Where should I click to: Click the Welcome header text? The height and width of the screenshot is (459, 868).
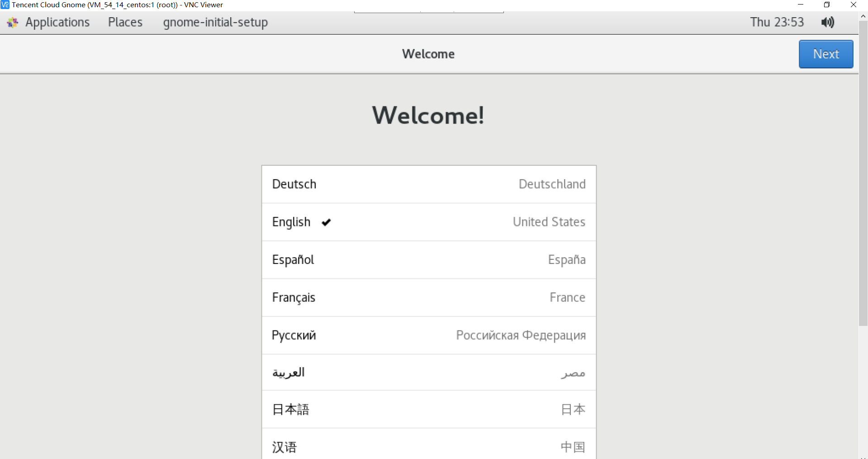pos(428,54)
